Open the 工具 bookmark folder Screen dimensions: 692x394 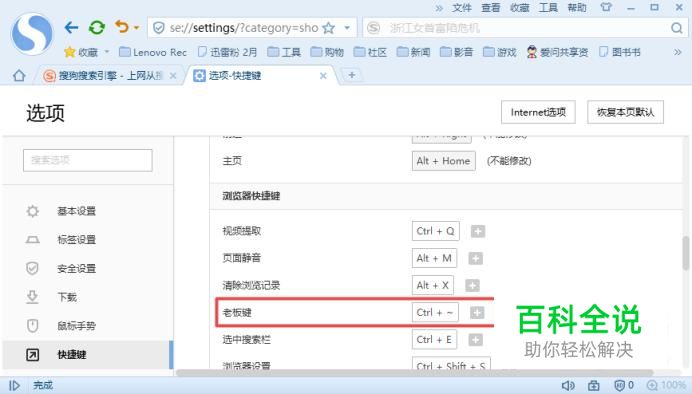[x=284, y=52]
